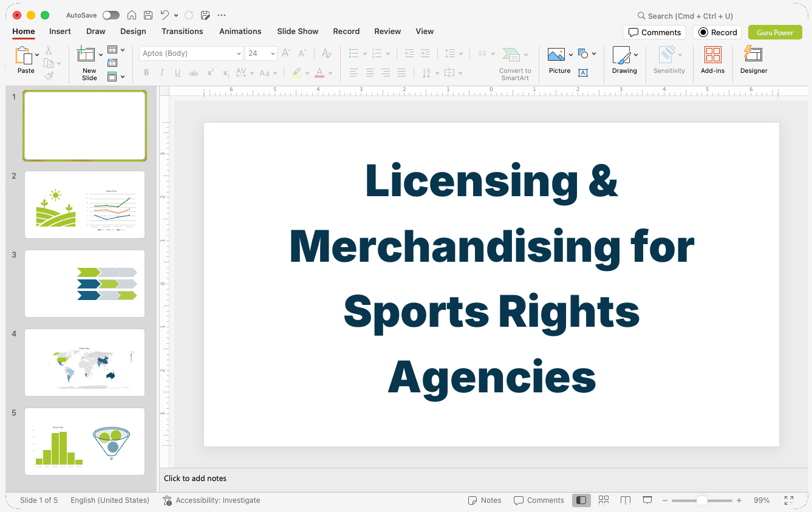Switch to Reading view in status bar
812x512 pixels.
click(626, 500)
